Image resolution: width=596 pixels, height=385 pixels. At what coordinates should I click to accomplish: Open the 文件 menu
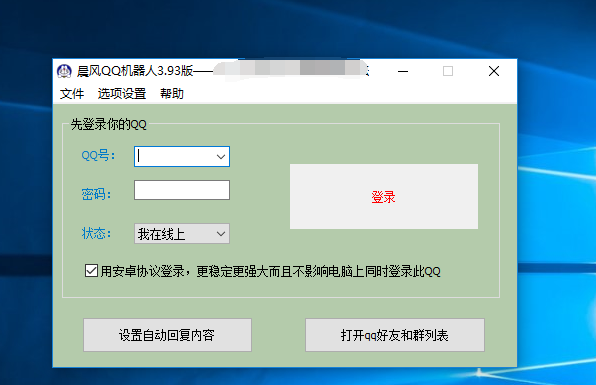pos(72,93)
